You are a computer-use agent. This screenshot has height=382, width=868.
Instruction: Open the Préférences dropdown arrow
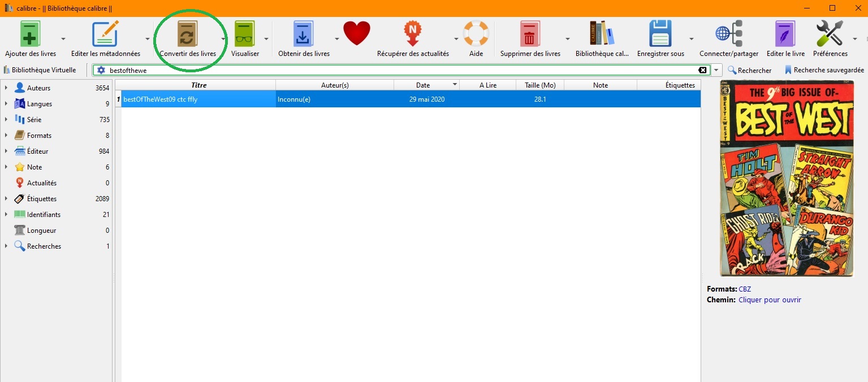pos(854,39)
